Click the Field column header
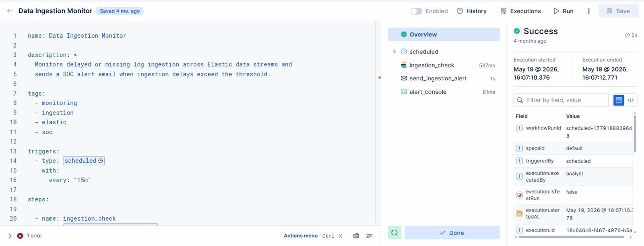644x246 pixels. click(522, 116)
